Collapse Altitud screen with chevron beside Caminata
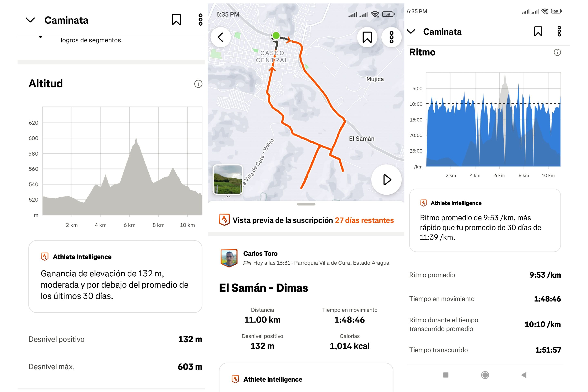Viewport: 588px width, 392px height. (x=30, y=20)
